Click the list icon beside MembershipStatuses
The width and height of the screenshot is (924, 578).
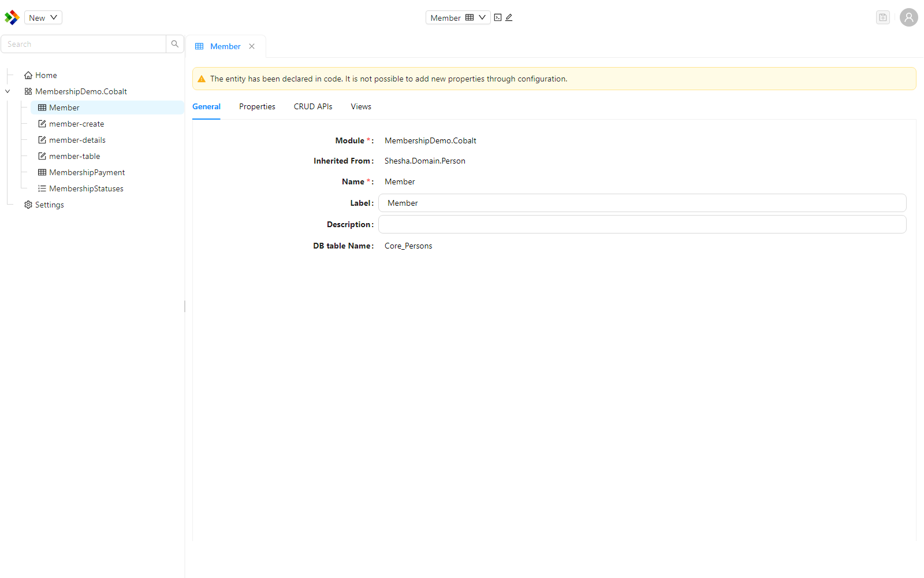[42, 188]
